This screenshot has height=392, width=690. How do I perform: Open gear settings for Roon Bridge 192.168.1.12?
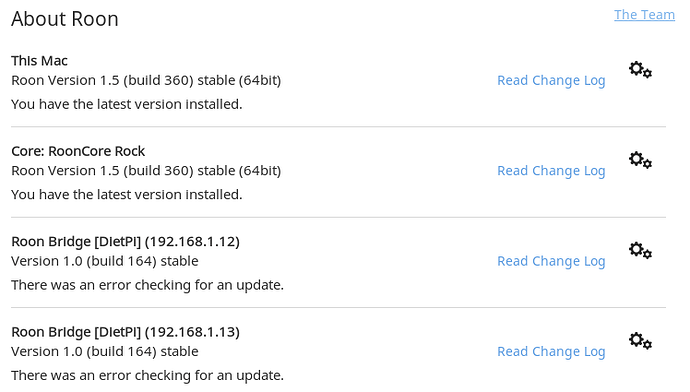tap(640, 250)
